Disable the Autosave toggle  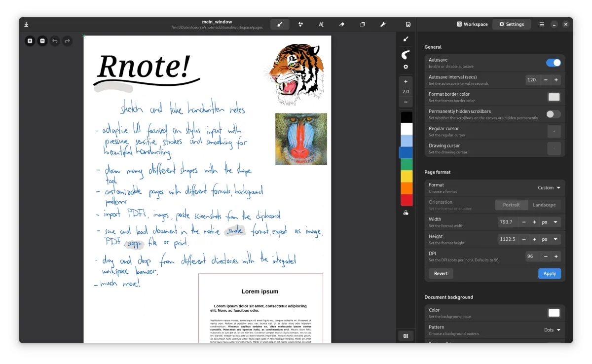coord(554,63)
